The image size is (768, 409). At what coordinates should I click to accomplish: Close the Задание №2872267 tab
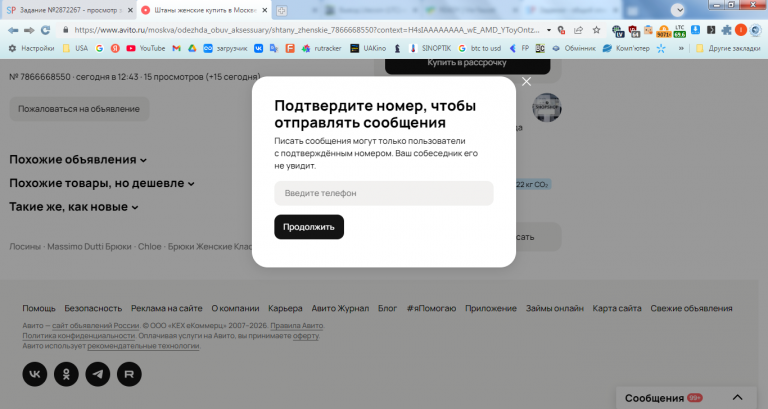tap(130, 10)
